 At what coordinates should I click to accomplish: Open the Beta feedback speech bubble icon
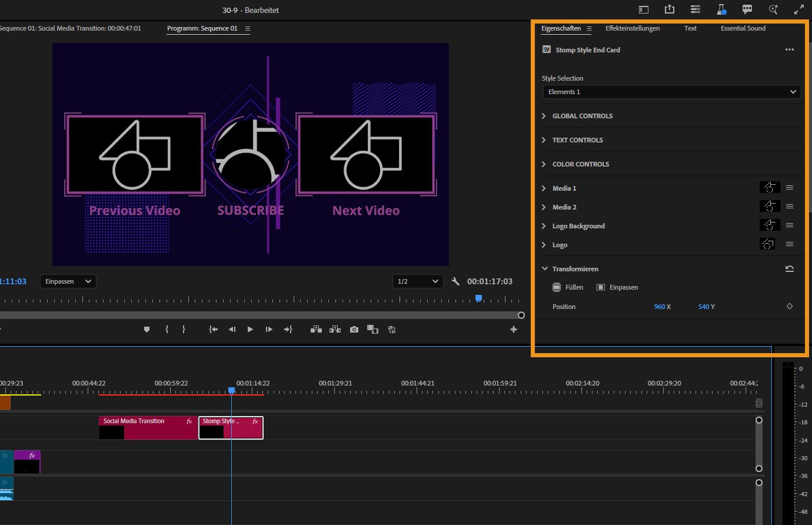(747, 9)
